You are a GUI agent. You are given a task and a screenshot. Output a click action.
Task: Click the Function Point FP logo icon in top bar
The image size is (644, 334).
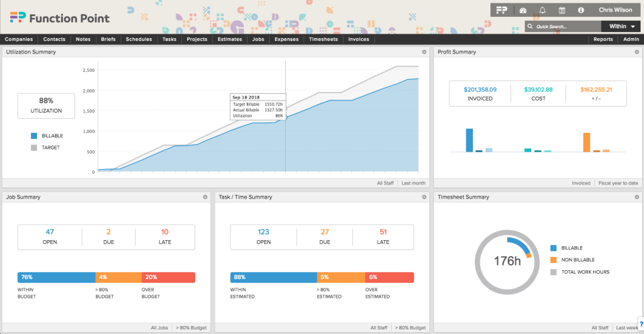pyautogui.click(x=502, y=10)
